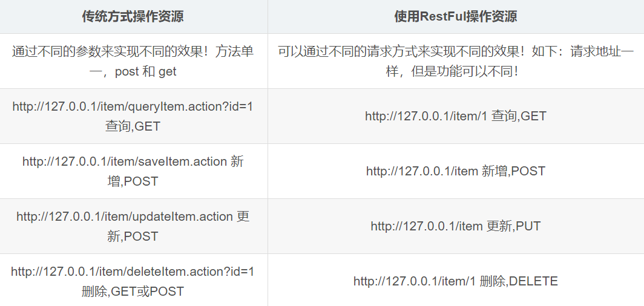644x306 pixels.
Task: Click 新,POST below the updateItem URL
Action: pyautogui.click(x=133, y=236)
